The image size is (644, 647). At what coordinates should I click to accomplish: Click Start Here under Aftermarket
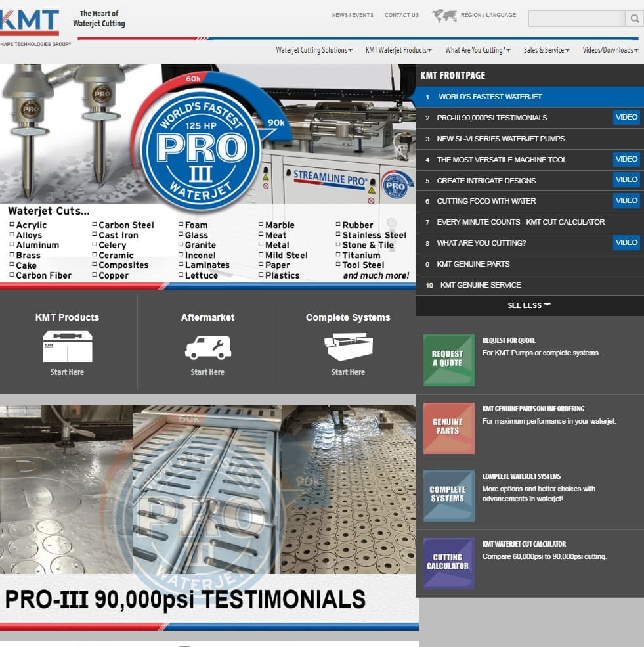(x=207, y=372)
